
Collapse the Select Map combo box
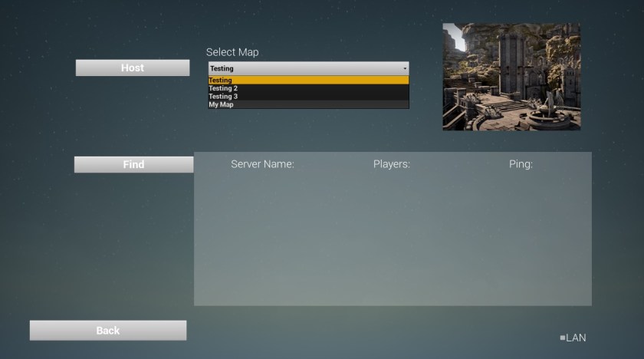pyautogui.click(x=307, y=68)
